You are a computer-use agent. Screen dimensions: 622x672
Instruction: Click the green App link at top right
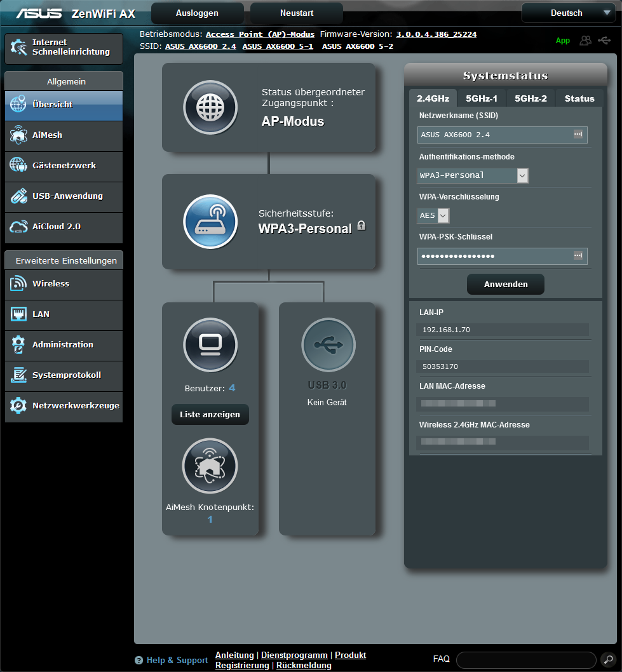(x=562, y=41)
